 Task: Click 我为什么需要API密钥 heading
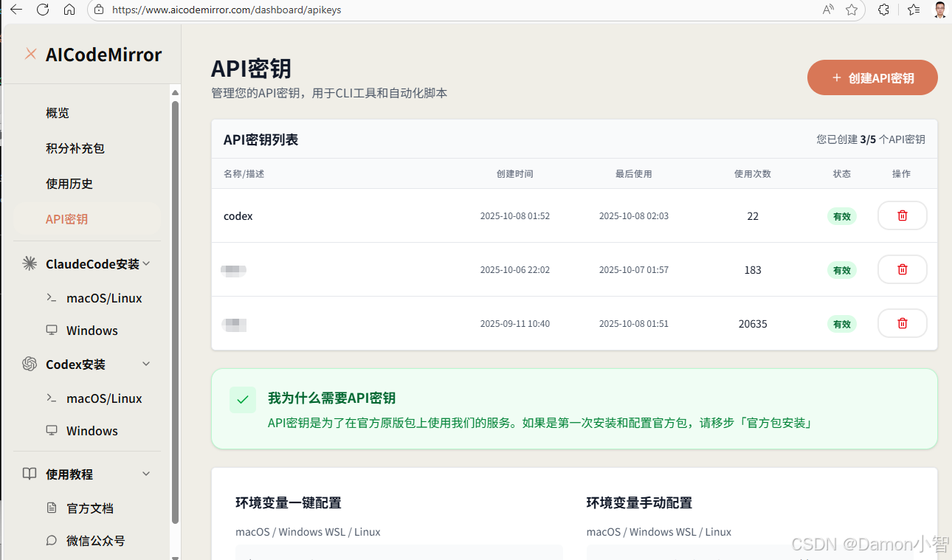pos(332,398)
